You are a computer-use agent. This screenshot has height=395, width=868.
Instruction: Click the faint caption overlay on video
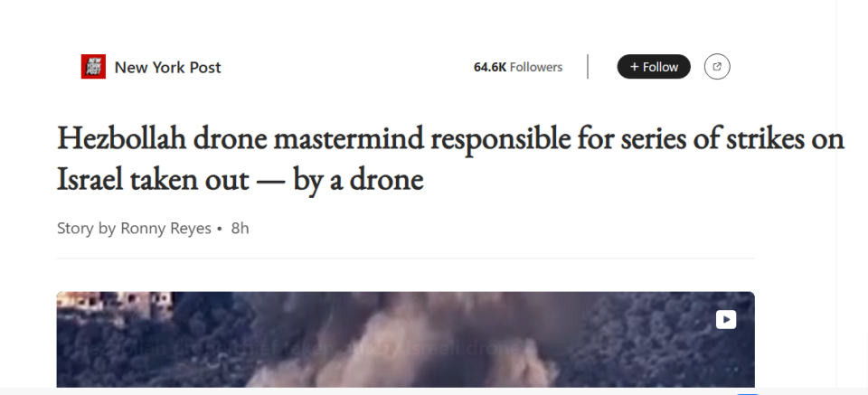(x=298, y=347)
